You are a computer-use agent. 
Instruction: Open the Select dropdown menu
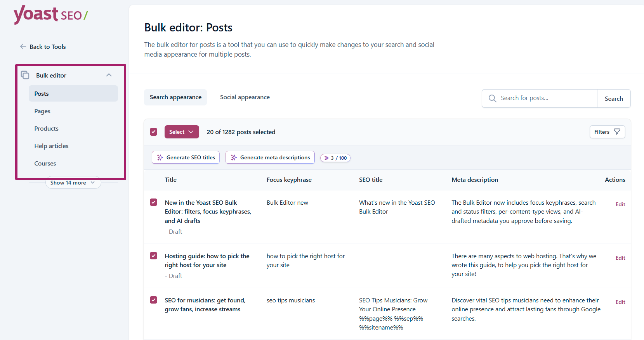182,132
